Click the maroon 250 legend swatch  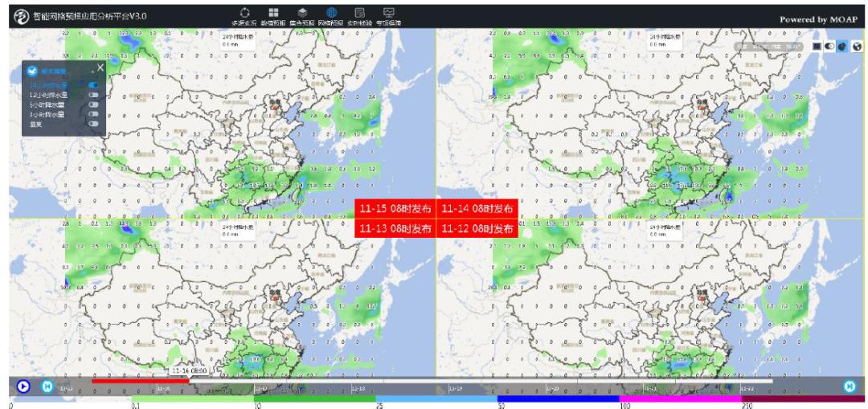pyautogui.click(x=801, y=399)
